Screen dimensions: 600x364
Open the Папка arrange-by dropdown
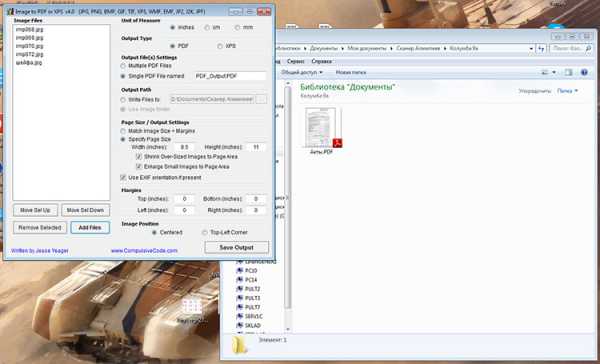[567, 91]
